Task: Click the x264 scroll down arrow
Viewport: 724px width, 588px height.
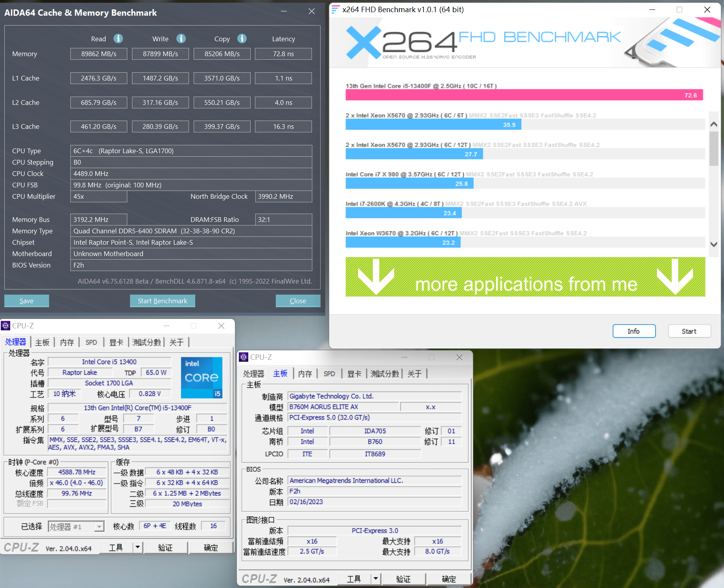Action: click(x=714, y=244)
